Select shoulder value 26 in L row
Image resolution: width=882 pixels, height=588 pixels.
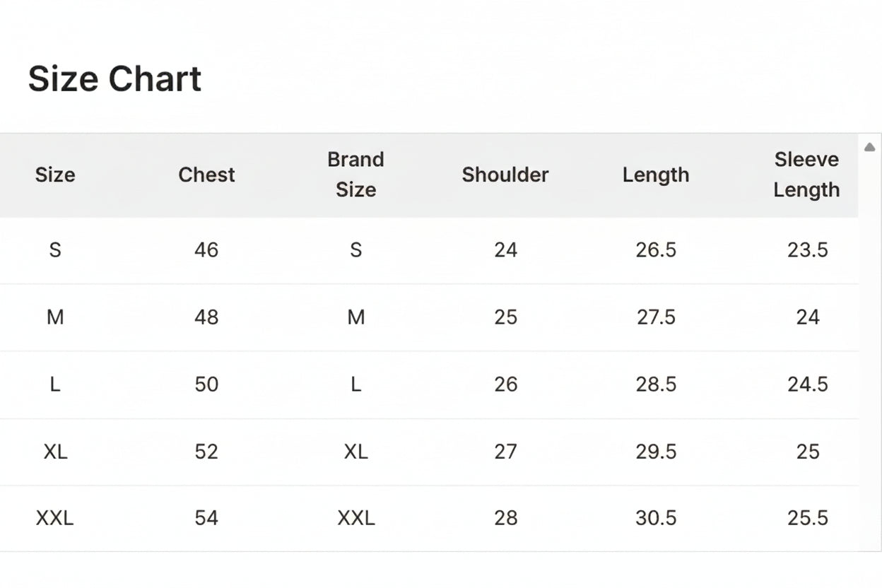pos(506,384)
